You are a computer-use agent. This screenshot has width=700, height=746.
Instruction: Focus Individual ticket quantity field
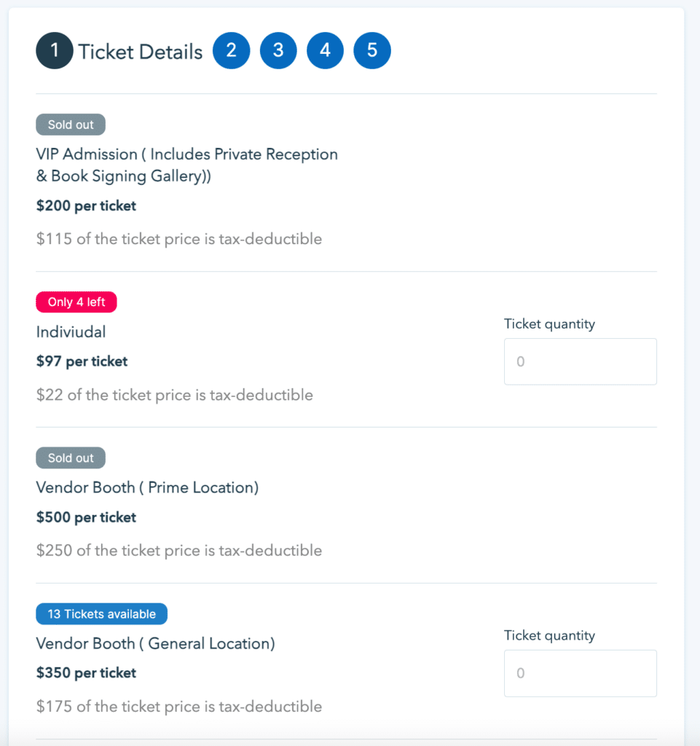point(580,361)
